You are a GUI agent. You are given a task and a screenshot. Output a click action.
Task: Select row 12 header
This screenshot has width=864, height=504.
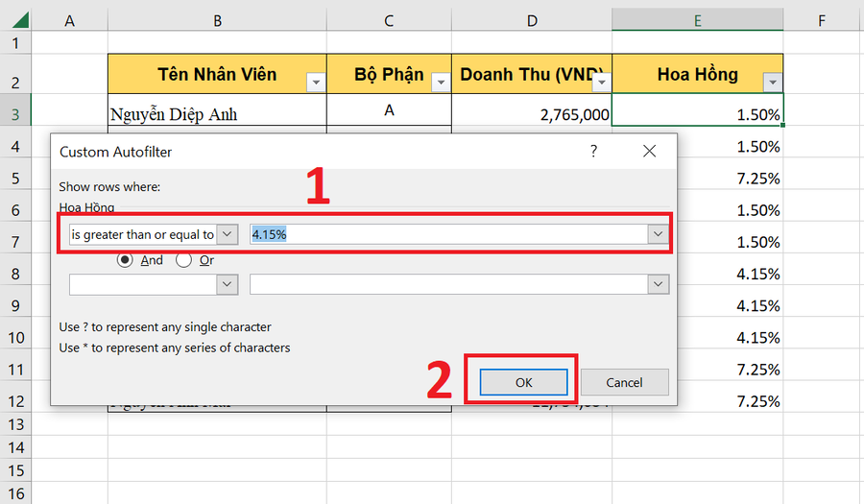(15, 396)
